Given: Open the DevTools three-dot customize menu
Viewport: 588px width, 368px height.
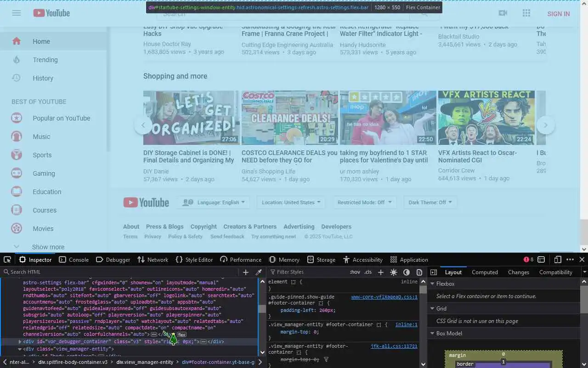Looking at the screenshot, I should [570, 259].
